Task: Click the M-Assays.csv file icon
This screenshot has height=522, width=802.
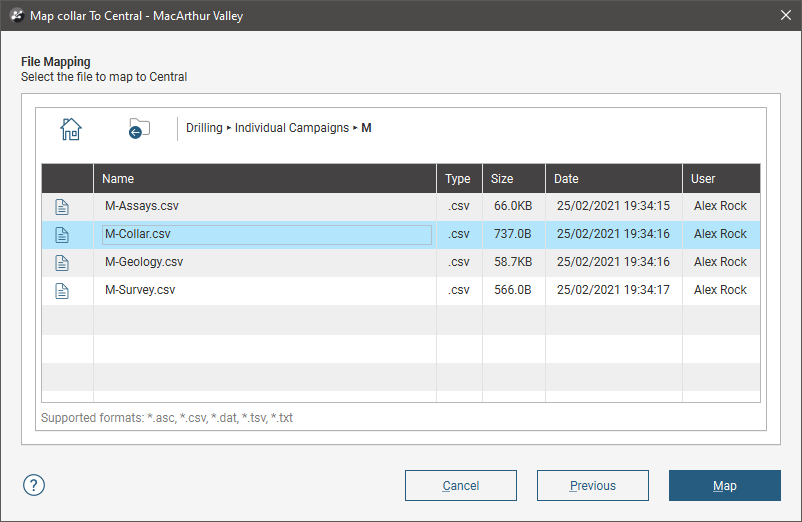Action: click(62, 206)
